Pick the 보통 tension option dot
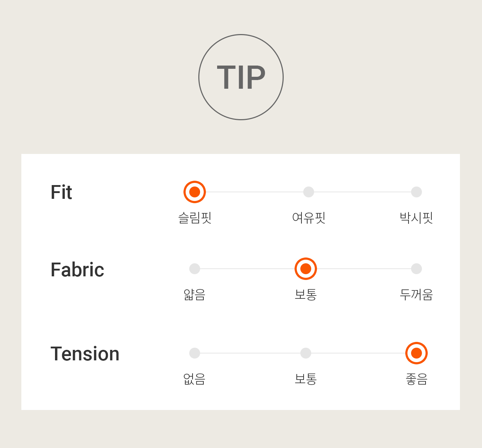Screen dimensions: 482x448 point(306,353)
